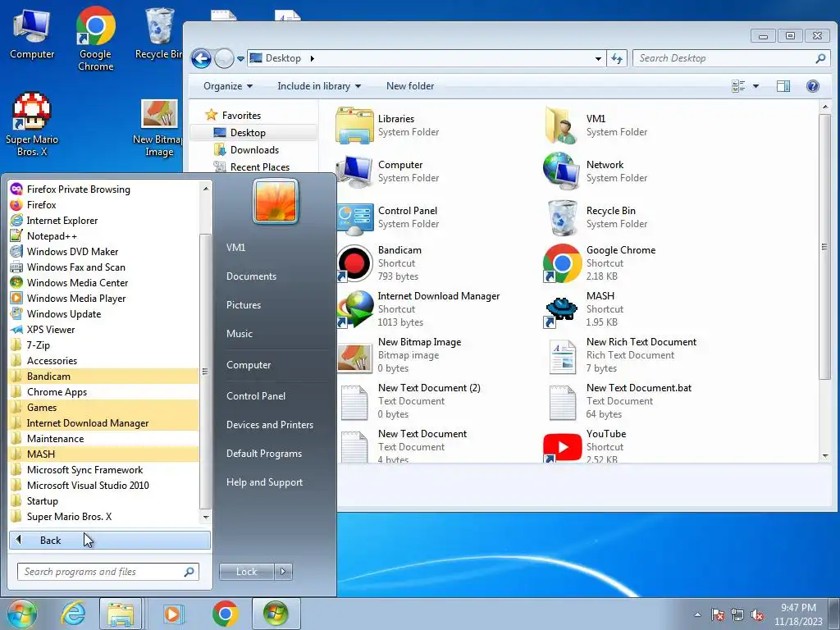The height and width of the screenshot is (630, 840).
Task: Expand the Chrome Apps folder
Action: (103, 391)
